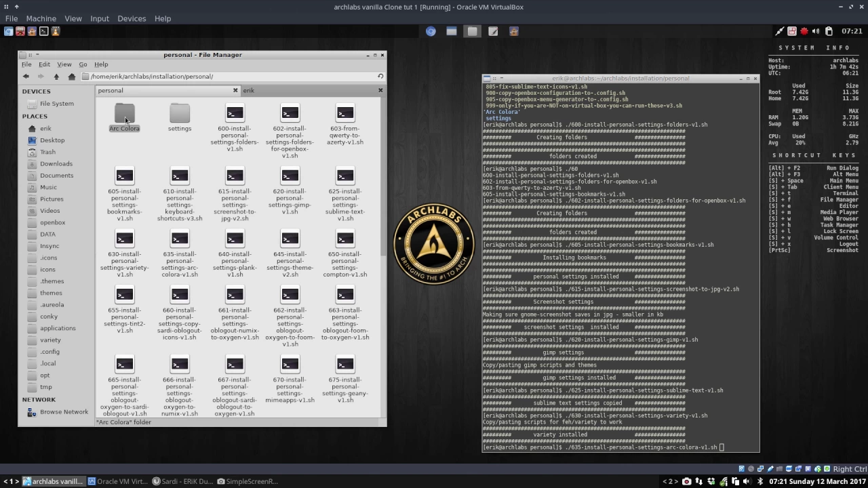This screenshot has height=488, width=868.
Task: Switch to 'SimpleScreenR...' taskbar entry
Action: [x=248, y=482]
